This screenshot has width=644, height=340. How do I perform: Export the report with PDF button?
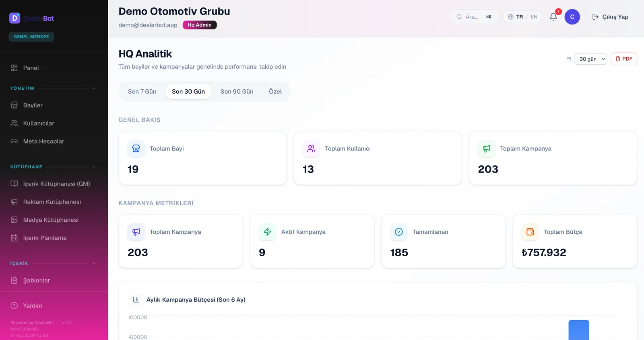pyautogui.click(x=624, y=59)
